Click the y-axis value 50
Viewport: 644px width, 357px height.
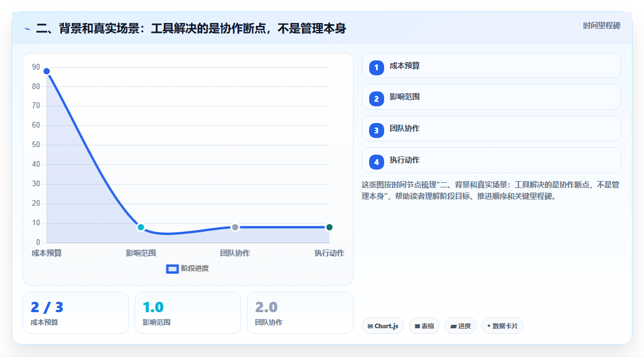[x=36, y=145]
